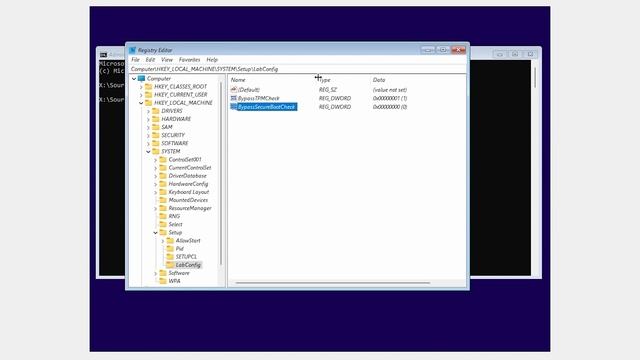Select the WPA key in tree
Screen dimensions: 640x360
coord(174,281)
